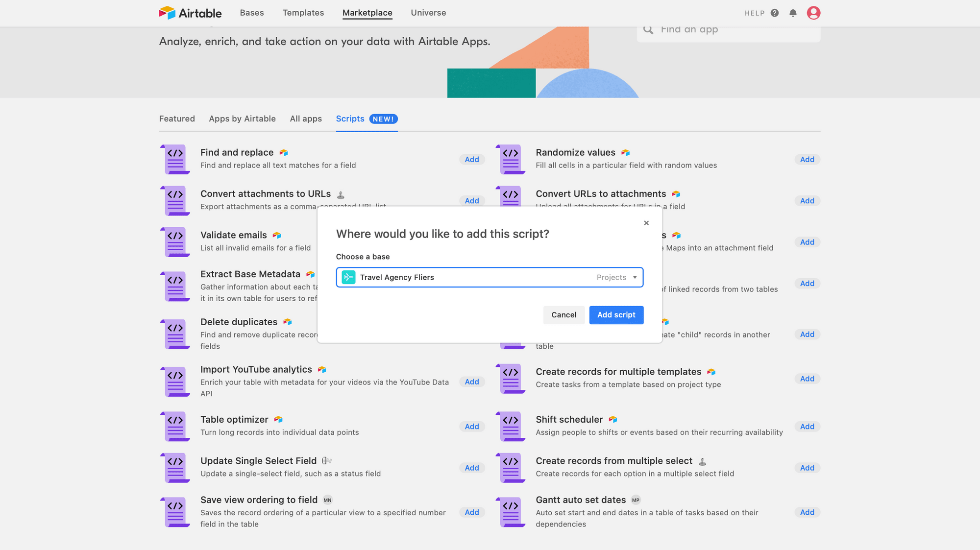Go to Bases in the top navigation
This screenshot has width=980, height=550.
(x=252, y=13)
